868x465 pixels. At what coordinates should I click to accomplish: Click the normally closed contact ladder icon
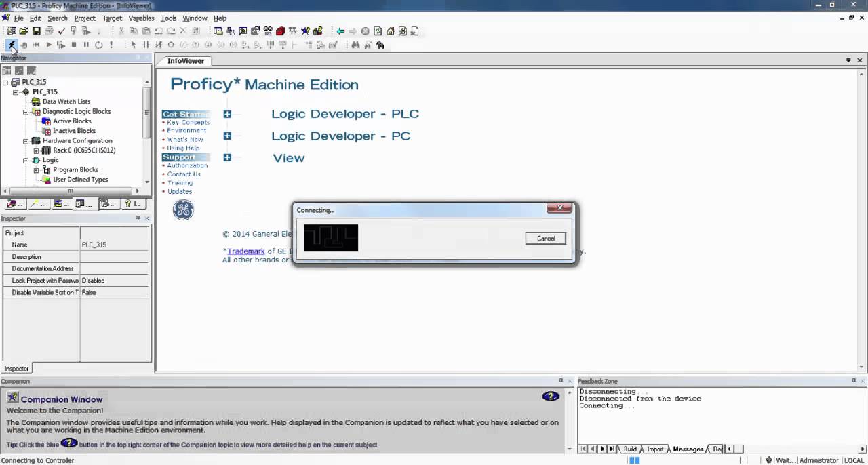[x=158, y=45]
